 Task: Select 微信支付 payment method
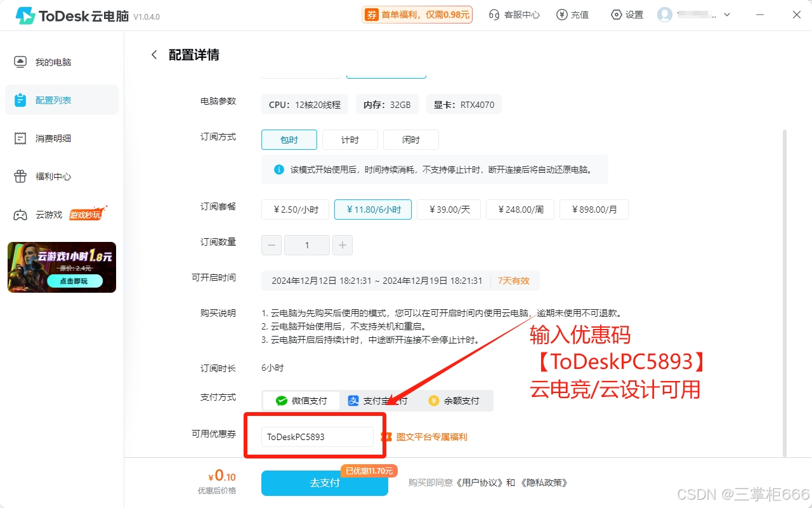[x=301, y=401]
